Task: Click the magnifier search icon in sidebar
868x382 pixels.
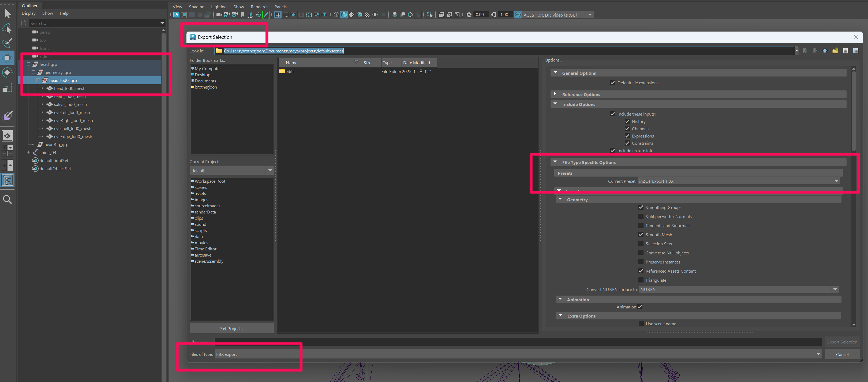Action: point(7,200)
